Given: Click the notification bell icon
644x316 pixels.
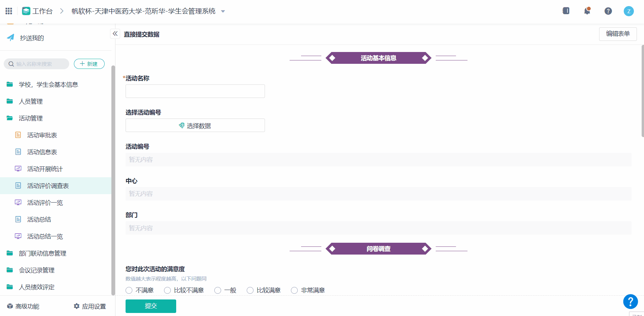Looking at the screenshot, I should tap(587, 11).
